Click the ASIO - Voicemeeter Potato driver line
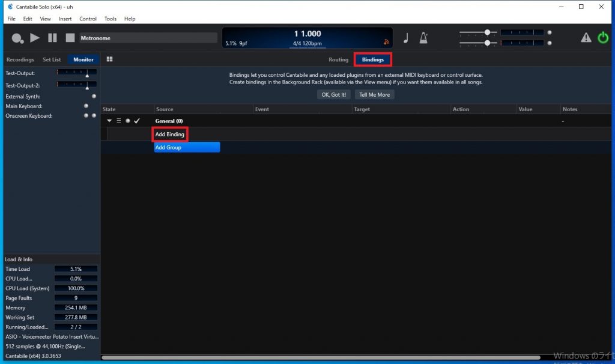 pos(52,336)
